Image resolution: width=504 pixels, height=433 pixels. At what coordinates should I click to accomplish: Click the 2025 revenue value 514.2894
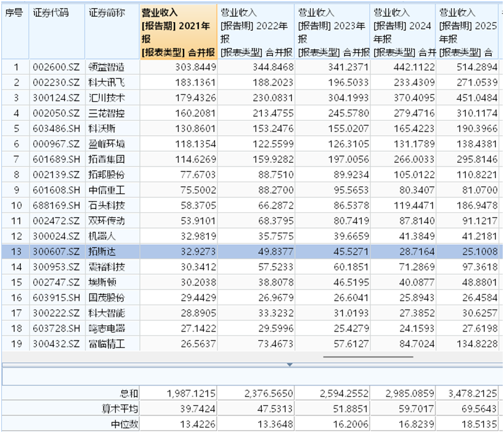pyautogui.click(x=477, y=67)
